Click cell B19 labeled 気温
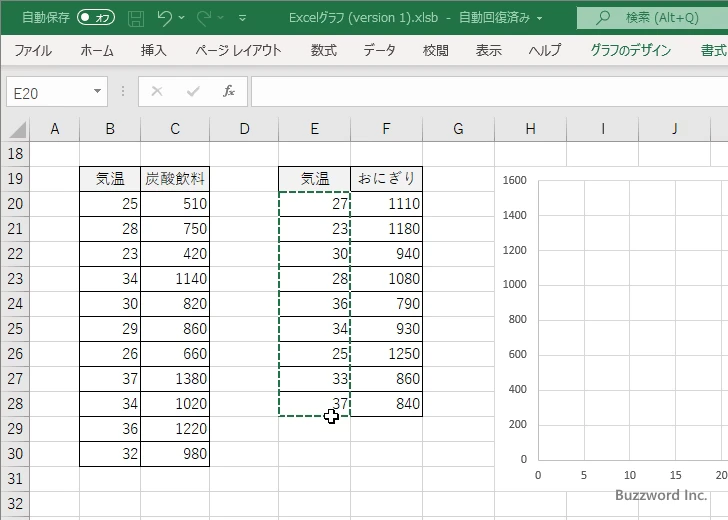The image size is (728, 520). point(110,179)
